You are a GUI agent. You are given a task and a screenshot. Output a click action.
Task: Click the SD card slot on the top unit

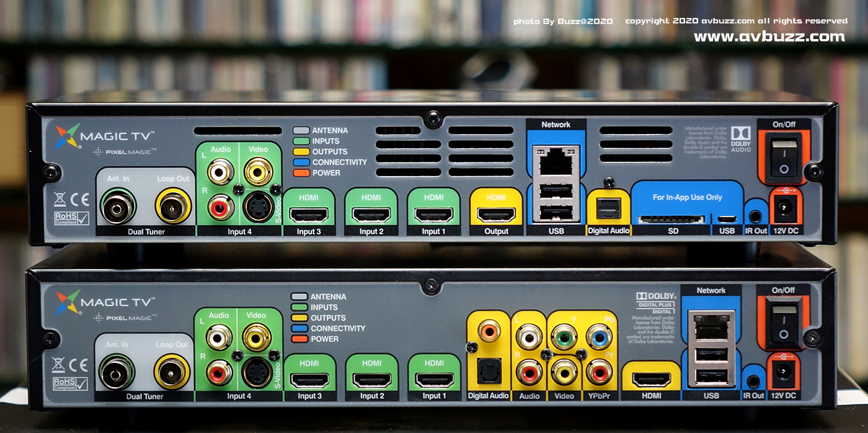pyautogui.click(x=671, y=218)
